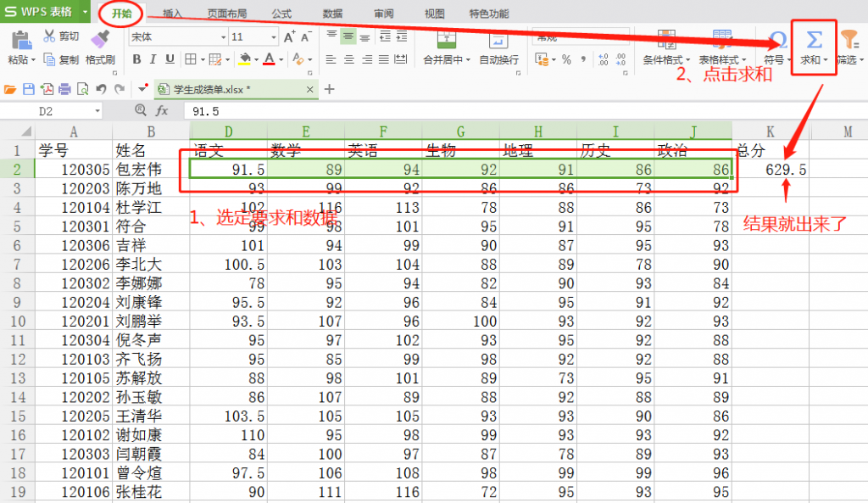This screenshot has height=503, width=868.
Task: Decrease font size with A- icon
Action: (306, 37)
